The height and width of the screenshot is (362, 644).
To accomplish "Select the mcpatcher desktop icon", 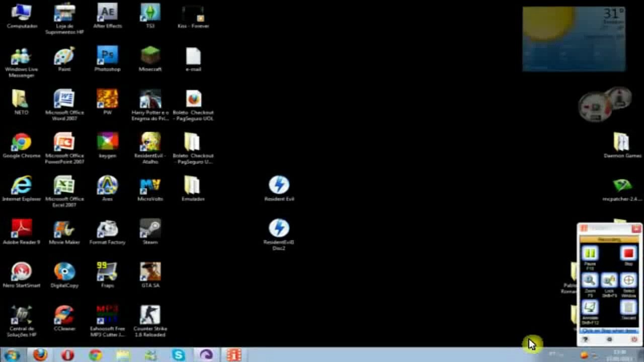I will coord(622,189).
